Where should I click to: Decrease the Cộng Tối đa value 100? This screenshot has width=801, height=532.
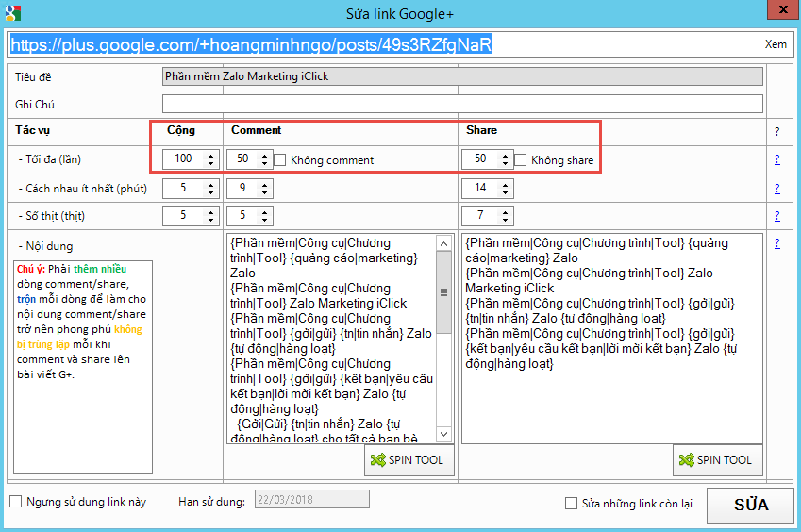[x=210, y=163]
